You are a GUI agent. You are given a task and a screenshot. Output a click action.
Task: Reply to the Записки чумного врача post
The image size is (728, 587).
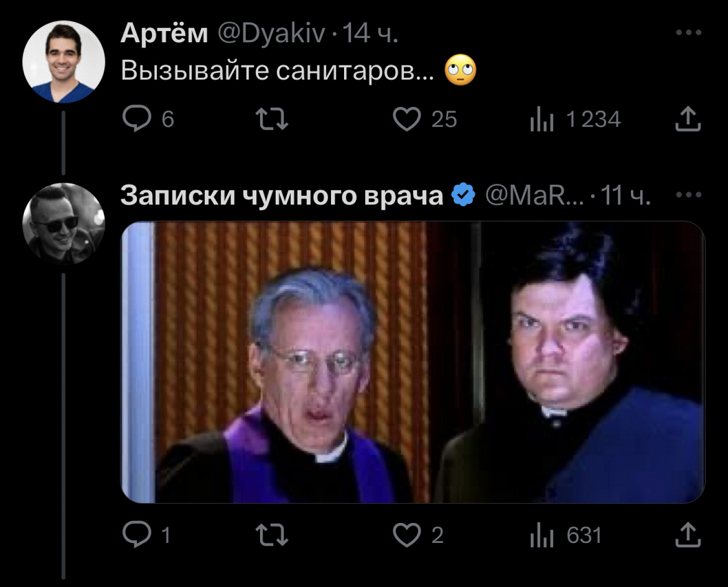[137, 535]
